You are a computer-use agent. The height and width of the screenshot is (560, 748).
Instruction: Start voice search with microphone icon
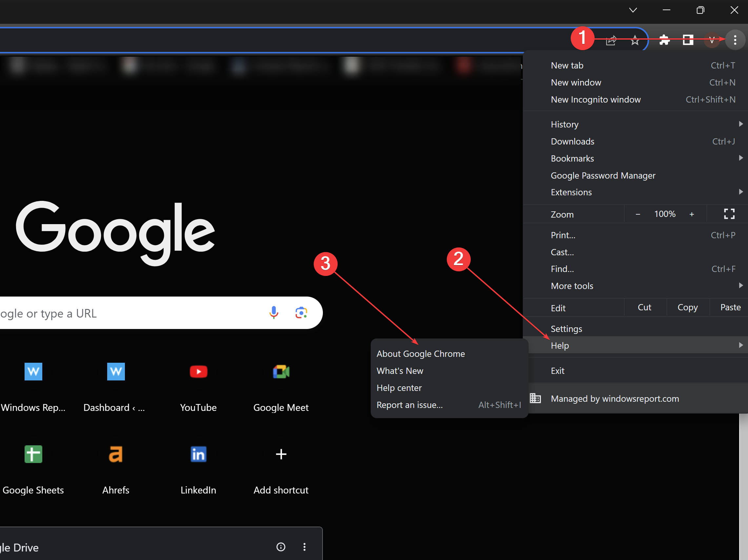tap(274, 313)
